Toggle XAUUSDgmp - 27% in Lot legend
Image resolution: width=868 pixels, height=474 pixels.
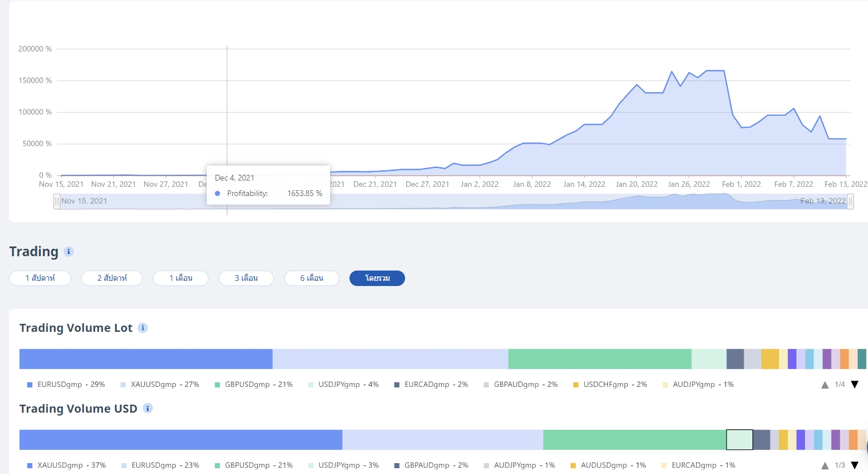pos(160,385)
